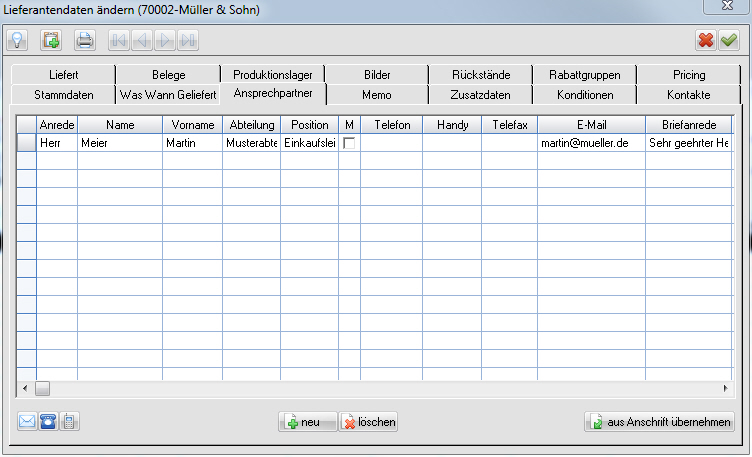The width and height of the screenshot is (752, 457).
Task: Click the Anrede column header
Action: tap(57, 125)
